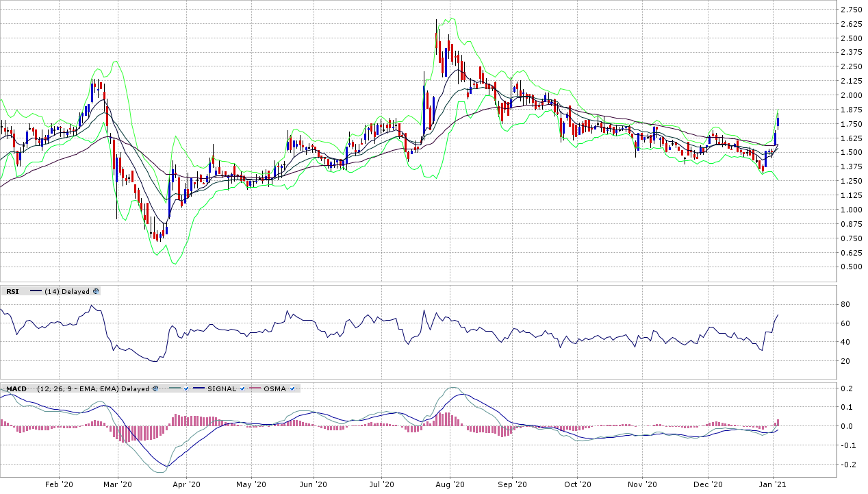
Task: Click the pink OSMA color swatch
Action: pos(255,388)
